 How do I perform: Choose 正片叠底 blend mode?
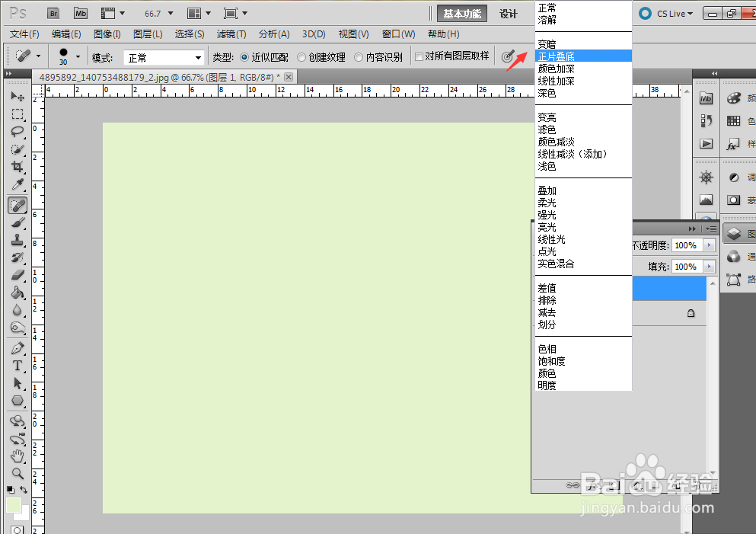click(x=583, y=56)
